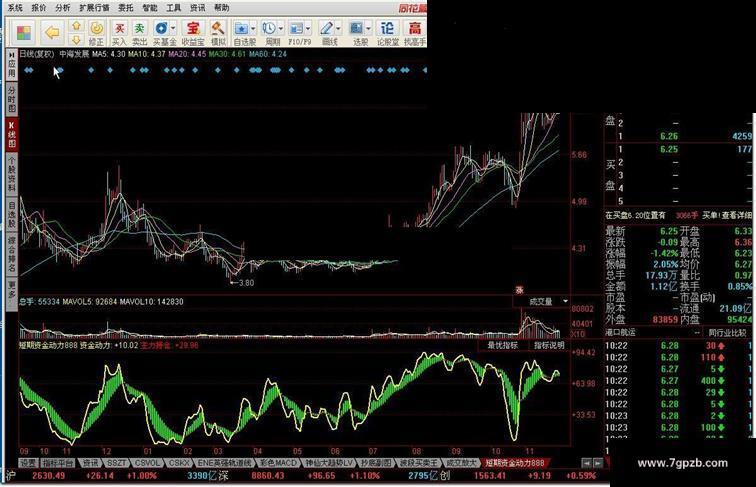Switch to the 彩色MACD tab

(x=278, y=463)
